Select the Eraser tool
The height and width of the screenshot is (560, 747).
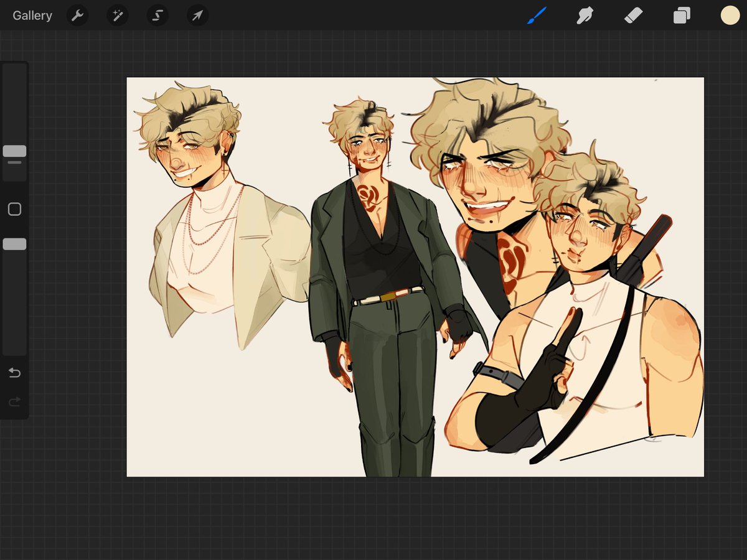pyautogui.click(x=633, y=16)
